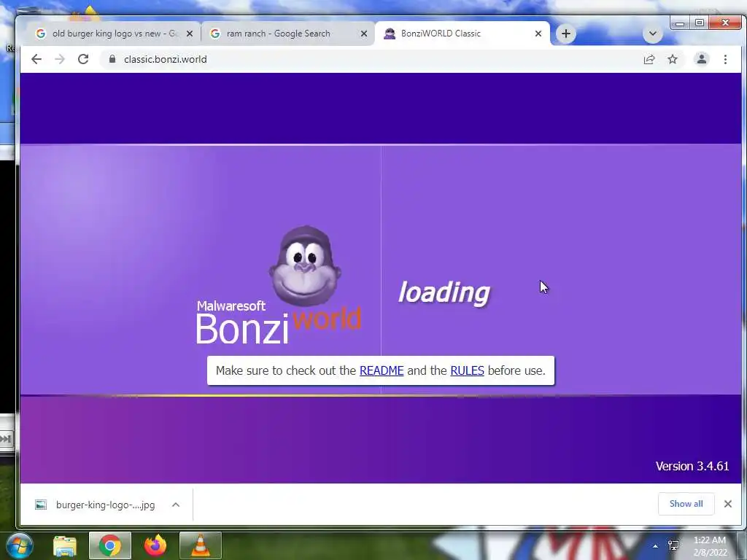Open a new tab with the plus button
747x560 pixels.
(x=565, y=34)
